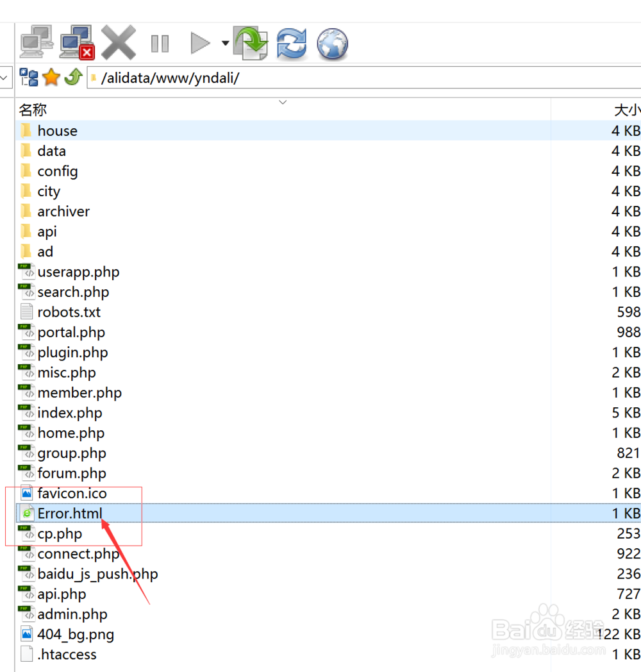
Task: Click the admin.php PHP file icon
Action: [x=26, y=614]
